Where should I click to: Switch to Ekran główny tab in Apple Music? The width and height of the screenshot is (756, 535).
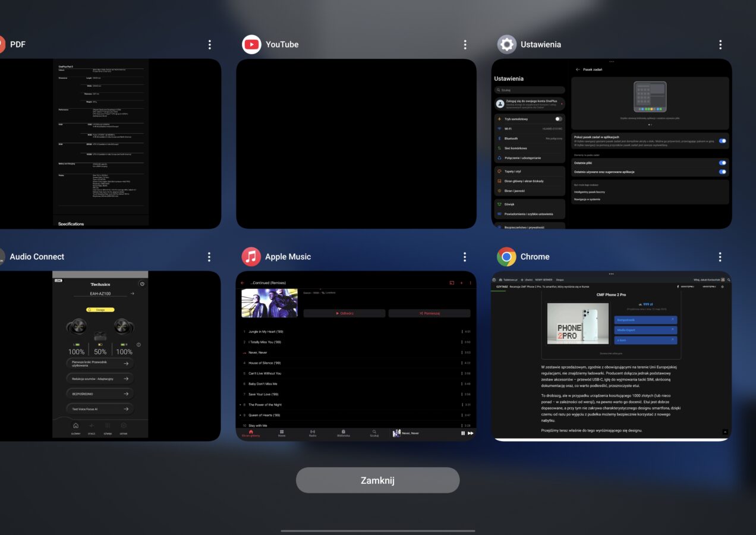pos(251,433)
